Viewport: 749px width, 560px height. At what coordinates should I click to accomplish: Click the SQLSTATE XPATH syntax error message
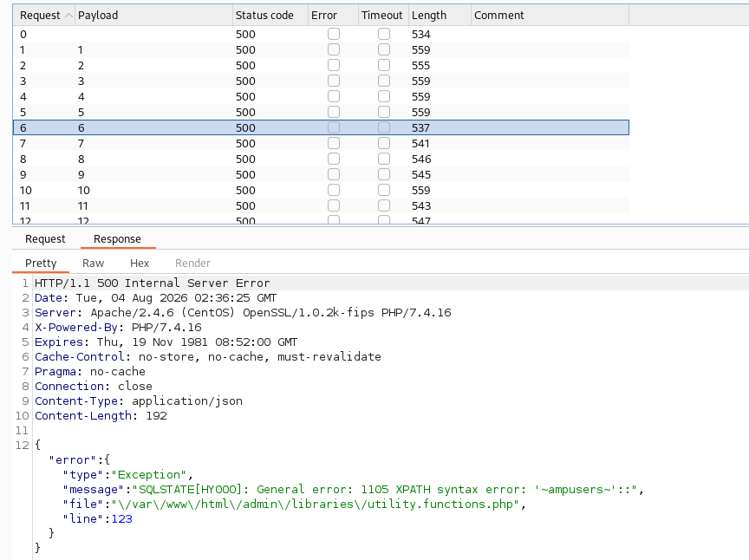pyautogui.click(x=353, y=489)
